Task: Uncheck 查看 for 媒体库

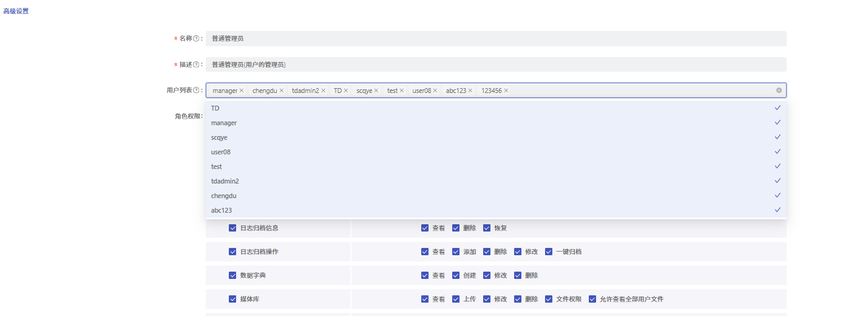Action: (425, 299)
